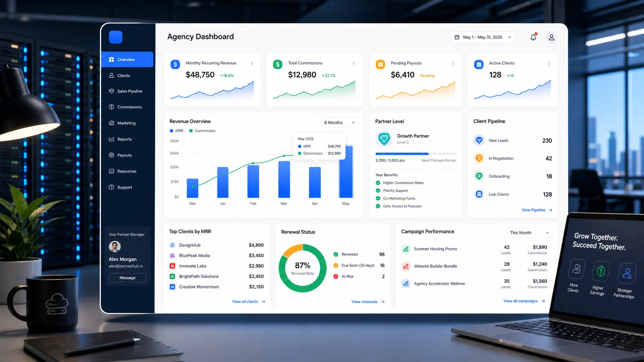This screenshot has height=362, width=644.
Task: Open notifications bell icon
Action: [533, 37]
